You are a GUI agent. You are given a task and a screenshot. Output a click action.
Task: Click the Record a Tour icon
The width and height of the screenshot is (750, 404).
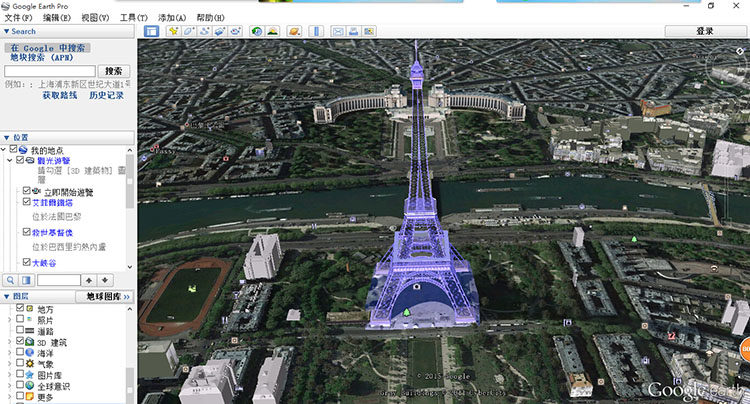pyautogui.click(x=235, y=32)
